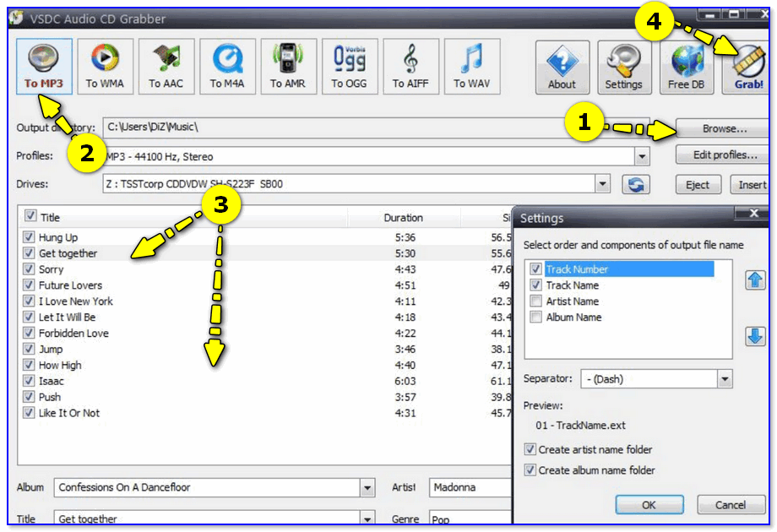Open the Album name dropdown
The width and height of the screenshot is (777, 532).
[367, 488]
